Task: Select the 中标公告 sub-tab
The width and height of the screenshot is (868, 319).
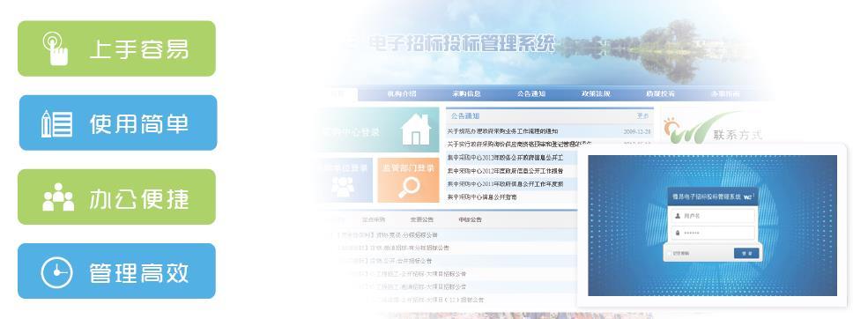Action: coord(470,220)
